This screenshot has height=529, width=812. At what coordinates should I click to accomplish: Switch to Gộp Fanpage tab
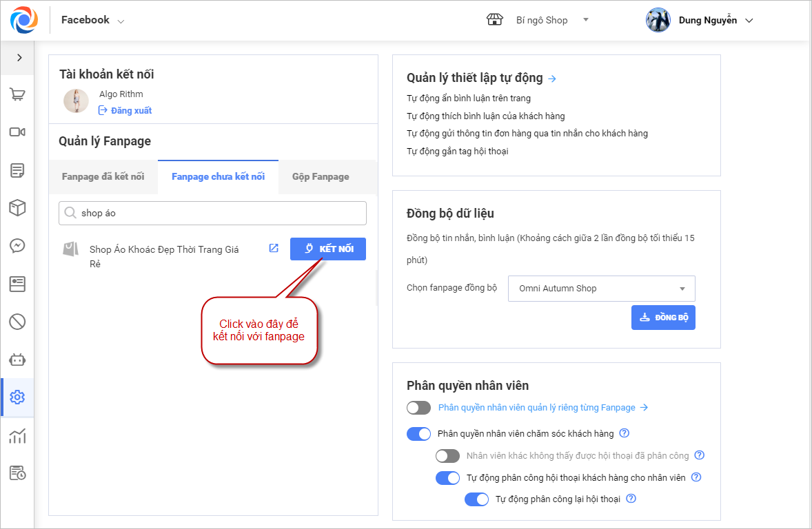321,177
